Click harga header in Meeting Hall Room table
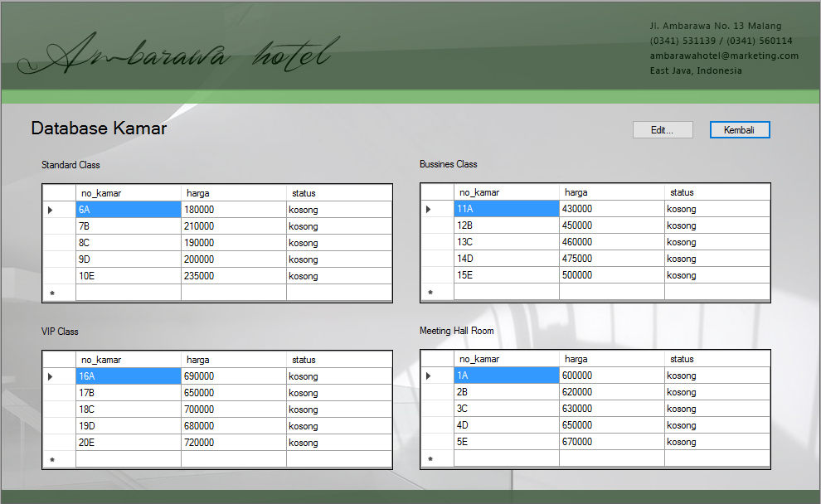Viewport: 821px width, 504px height. point(611,359)
